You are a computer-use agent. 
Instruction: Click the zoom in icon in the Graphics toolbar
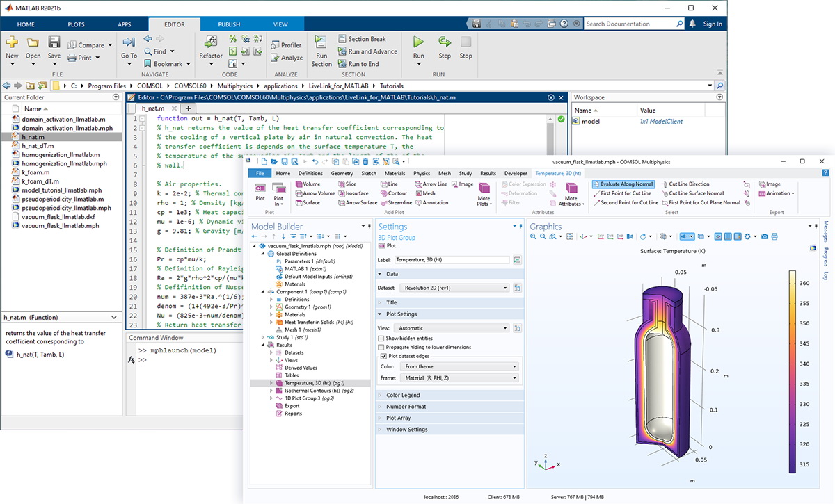click(534, 237)
